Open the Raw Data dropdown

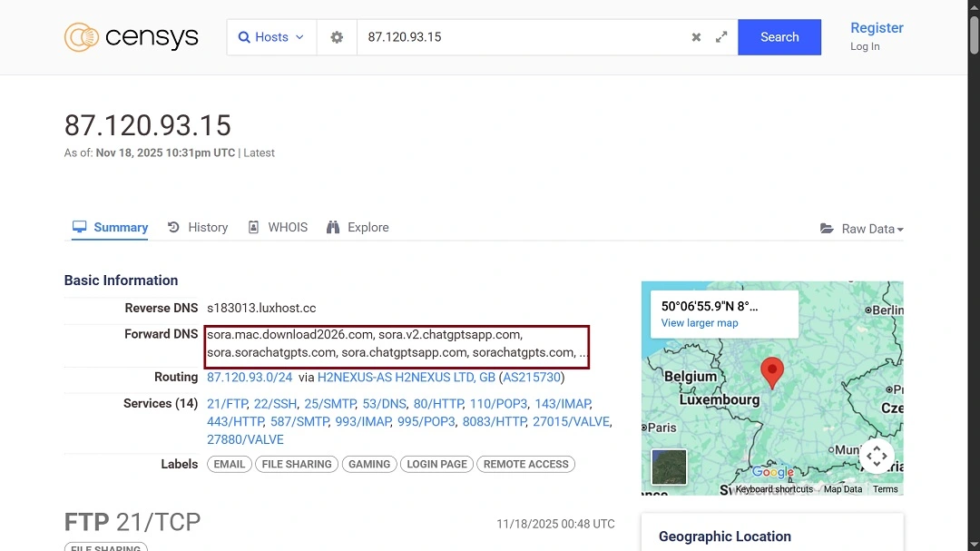pos(868,229)
